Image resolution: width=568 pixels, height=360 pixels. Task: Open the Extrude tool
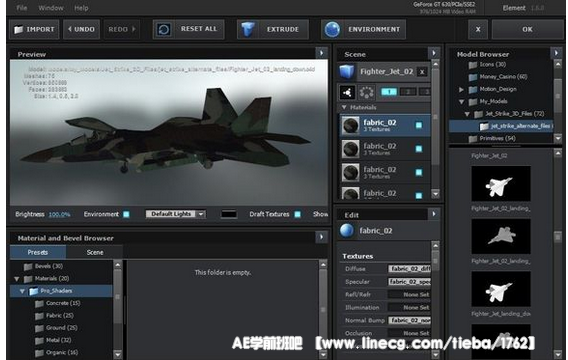[273, 29]
